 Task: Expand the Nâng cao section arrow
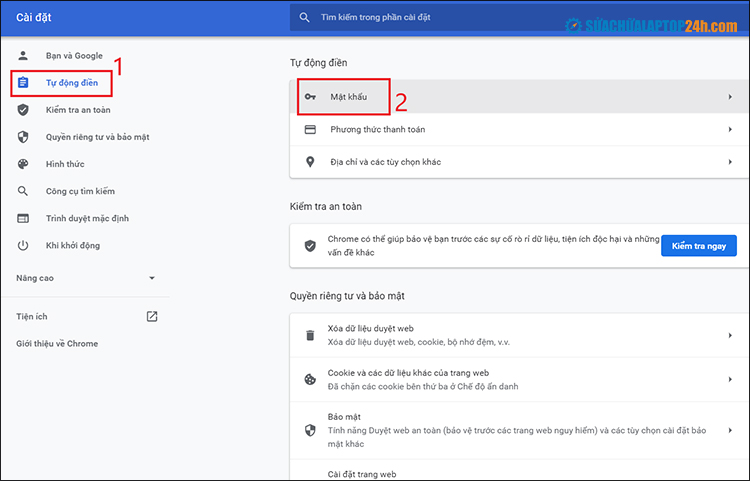(152, 278)
